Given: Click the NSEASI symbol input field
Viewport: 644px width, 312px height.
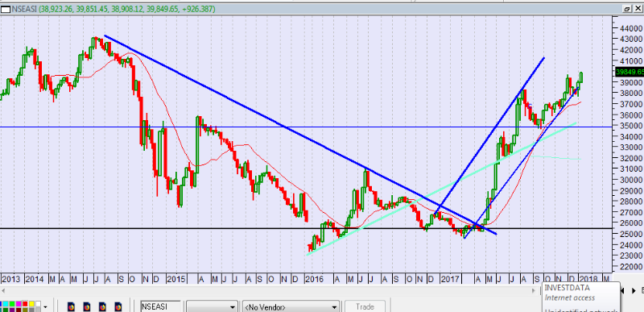Looking at the screenshot, I should pos(160,306).
